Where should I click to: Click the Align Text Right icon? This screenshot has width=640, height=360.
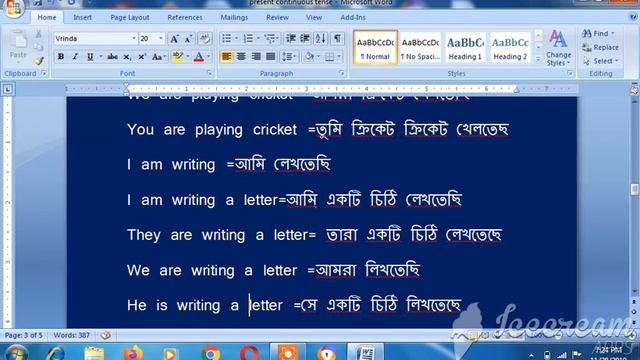256,57
